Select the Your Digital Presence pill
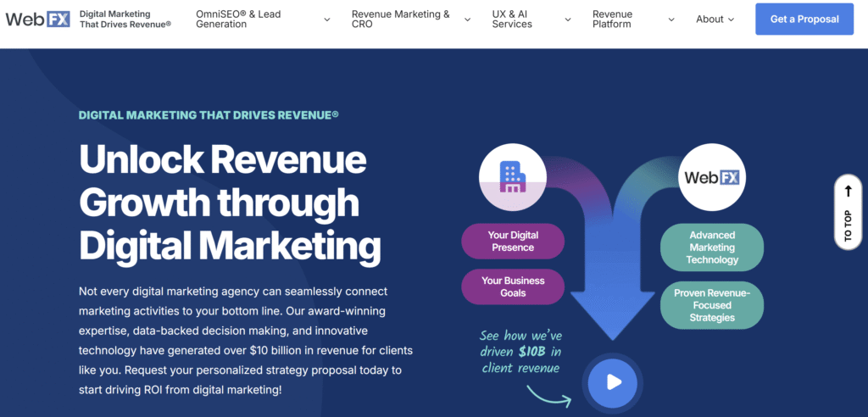The width and height of the screenshot is (868, 417). click(513, 242)
